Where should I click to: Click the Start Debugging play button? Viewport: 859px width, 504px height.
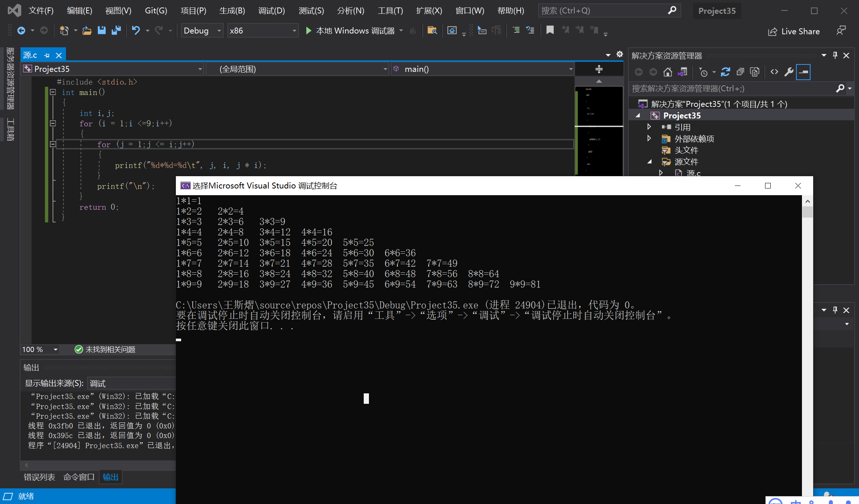pyautogui.click(x=310, y=31)
